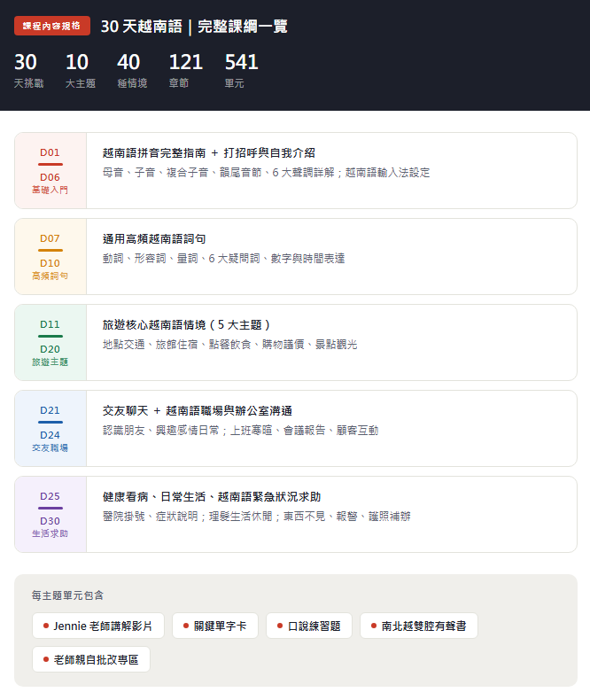Click the 121 章節 statistic
590x700 pixels.
point(186,71)
